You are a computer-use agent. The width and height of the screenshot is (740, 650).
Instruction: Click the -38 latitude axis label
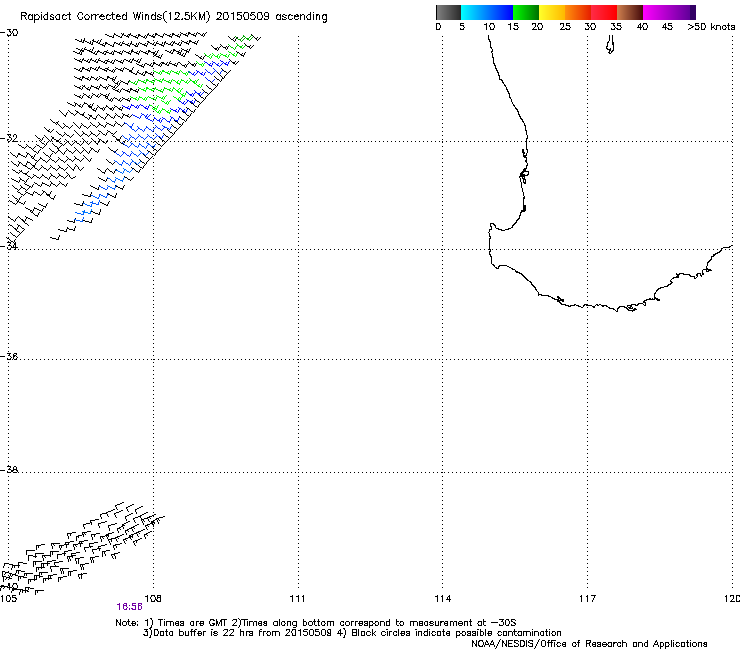9,470
